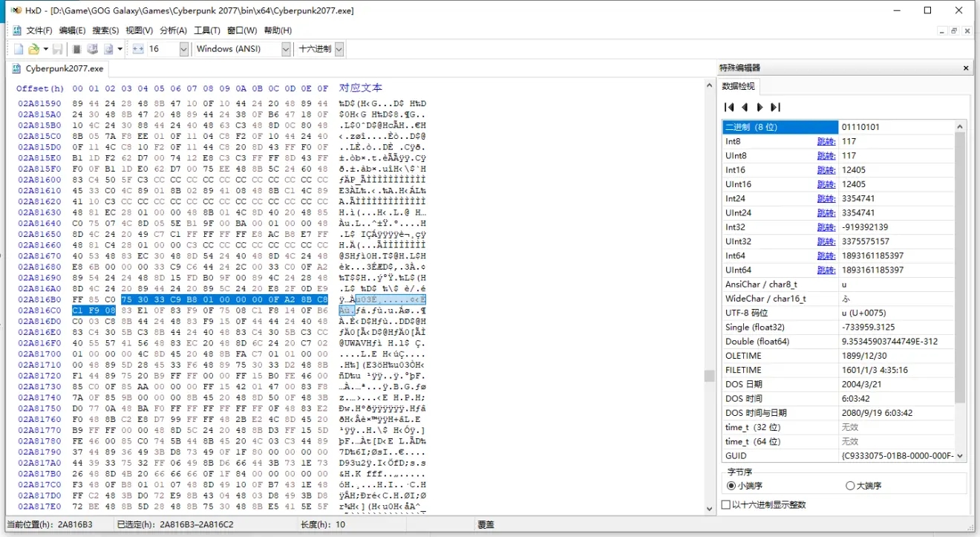The height and width of the screenshot is (537, 980).
Task: Go to next byte in data inspector
Action: tap(759, 108)
